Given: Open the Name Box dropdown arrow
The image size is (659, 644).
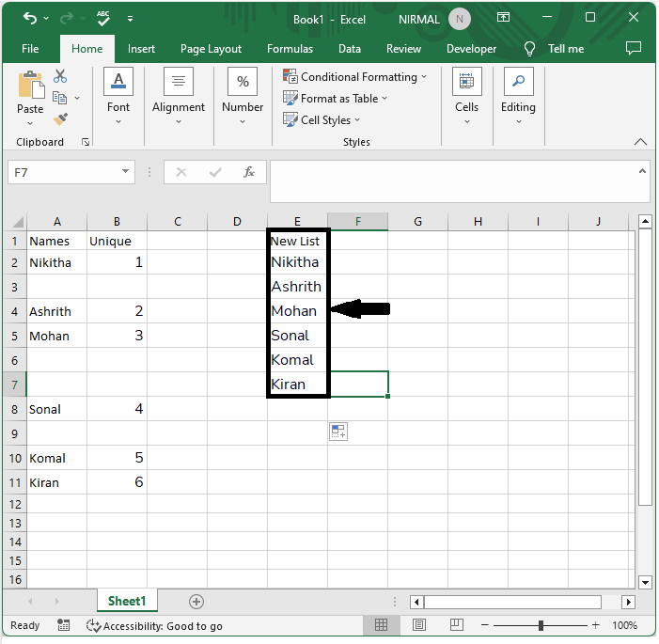Looking at the screenshot, I should [125, 171].
